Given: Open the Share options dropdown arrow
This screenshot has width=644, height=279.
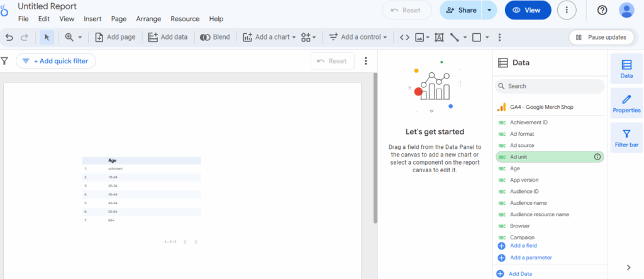Looking at the screenshot, I should click(x=489, y=10).
